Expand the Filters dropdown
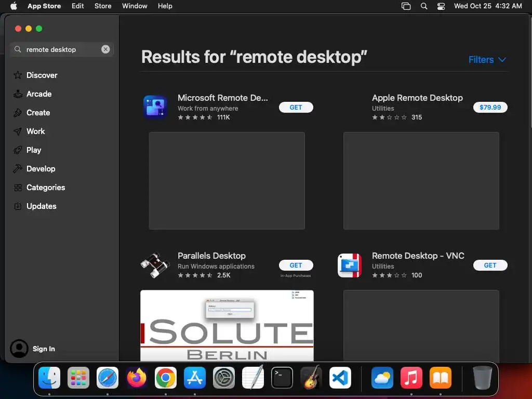Image resolution: width=532 pixels, height=399 pixels. point(487,60)
